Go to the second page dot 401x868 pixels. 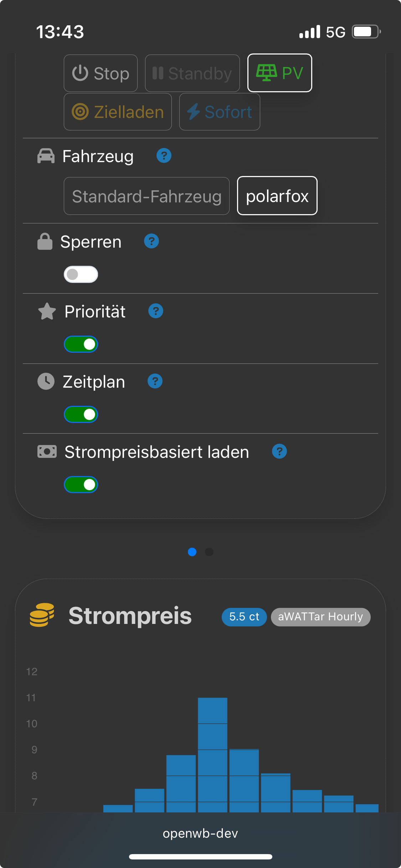[x=209, y=552]
